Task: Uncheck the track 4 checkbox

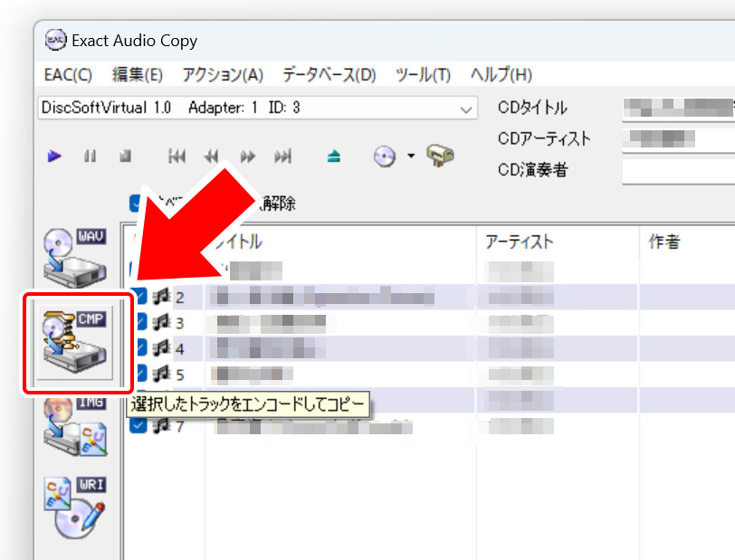Action: click(138, 348)
